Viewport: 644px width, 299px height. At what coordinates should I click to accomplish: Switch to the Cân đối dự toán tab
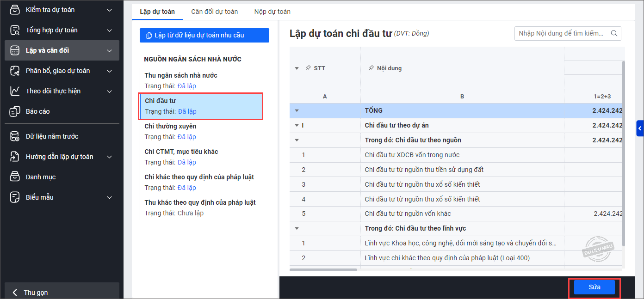[x=214, y=12]
